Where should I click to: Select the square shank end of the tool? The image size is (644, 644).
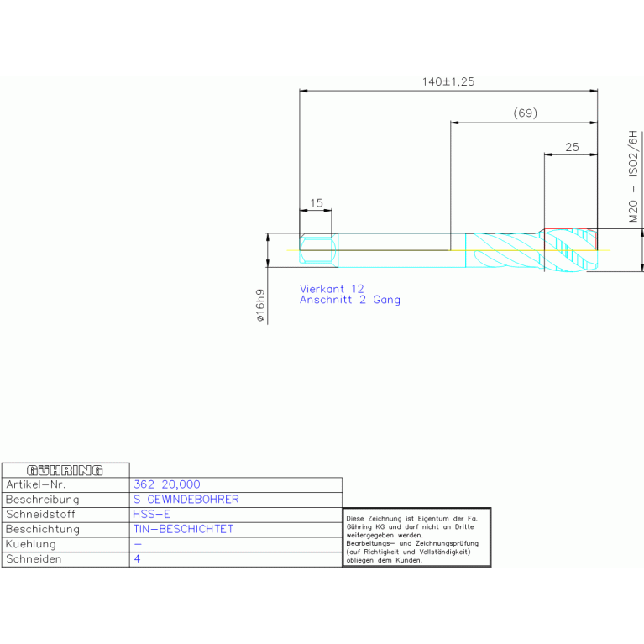coord(318,249)
